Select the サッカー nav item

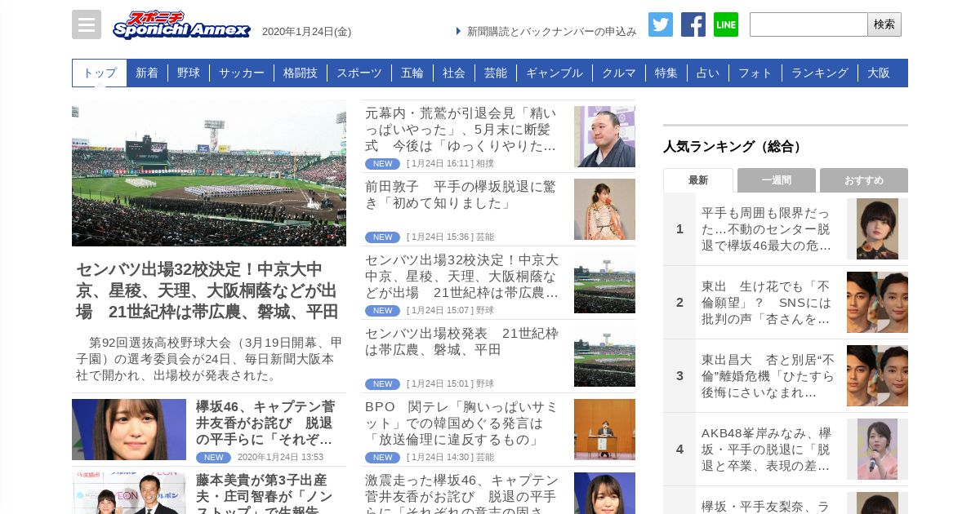point(242,73)
